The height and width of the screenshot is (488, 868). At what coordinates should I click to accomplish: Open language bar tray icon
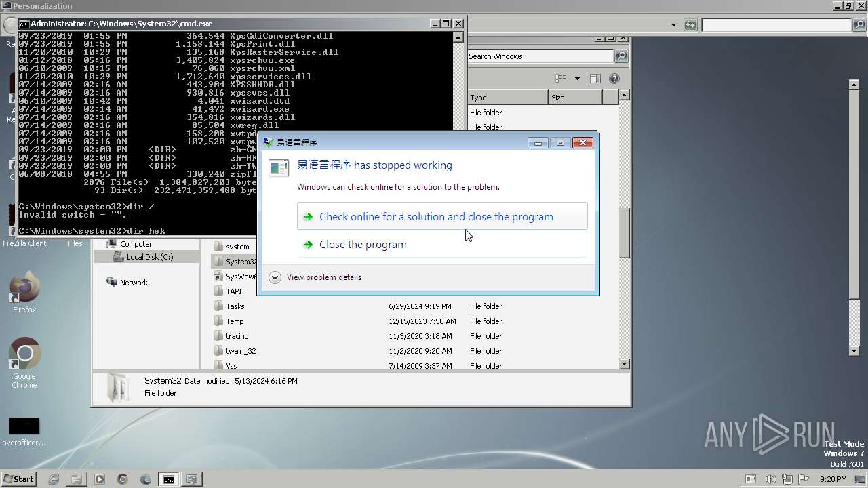point(751,479)
